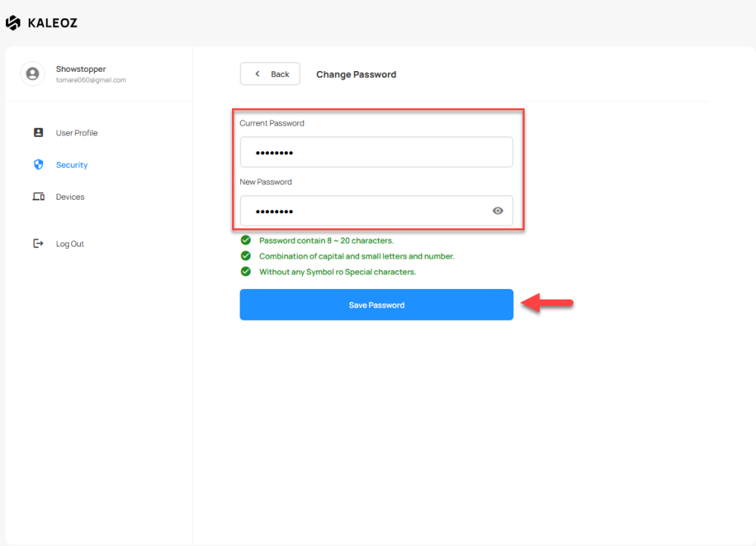Select the Log Out text label

coord(70,244)
